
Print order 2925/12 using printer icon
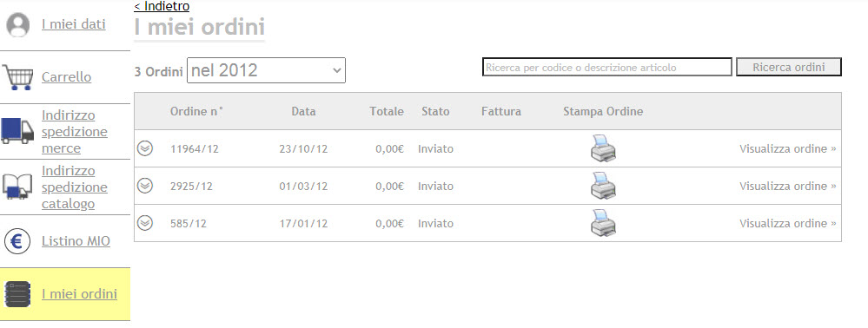pyautogui.click(x=603, y=186)
